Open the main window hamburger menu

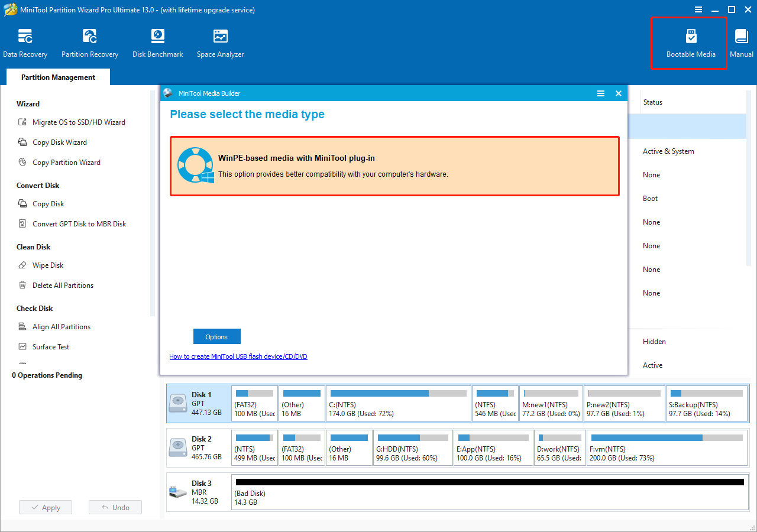tap(698, 9)
